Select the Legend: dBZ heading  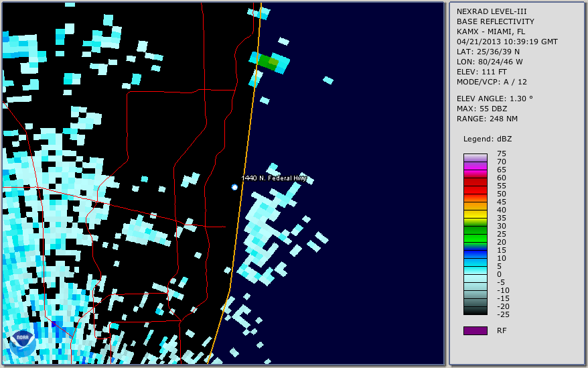tap(487, 139)
